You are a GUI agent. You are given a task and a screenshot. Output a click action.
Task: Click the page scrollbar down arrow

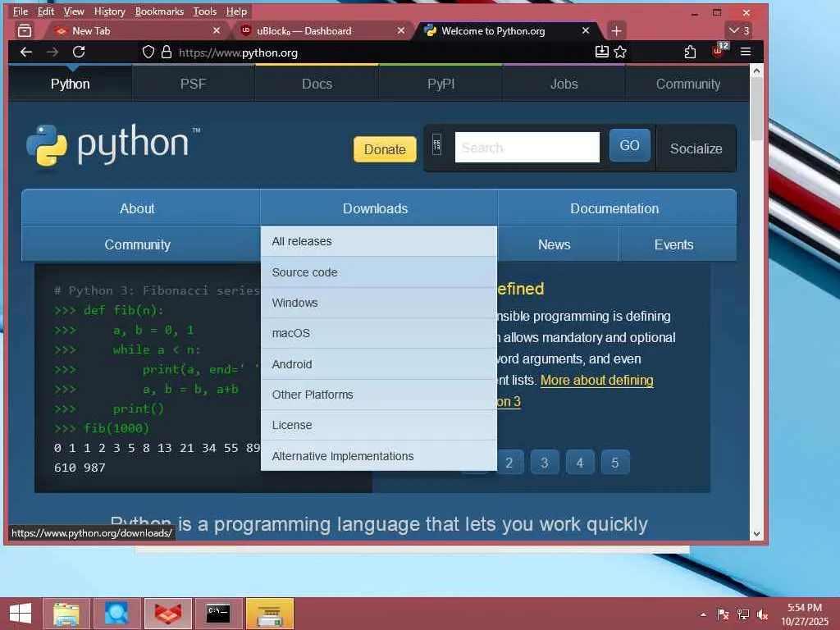click(756, 533)
